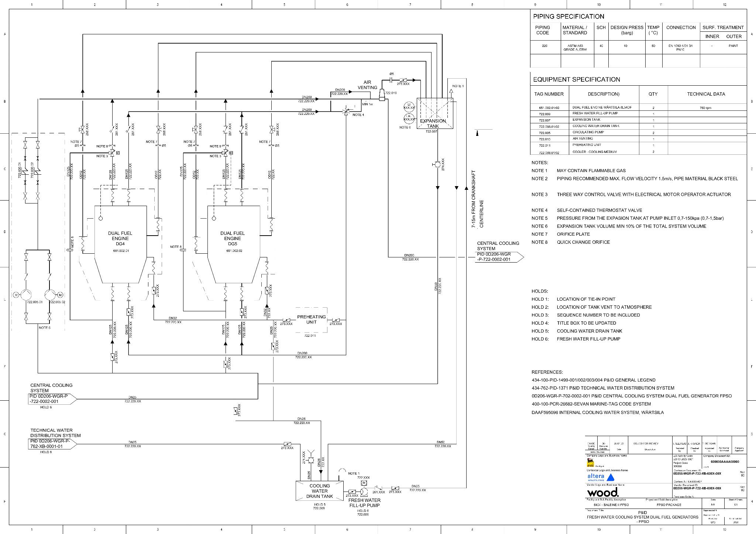Viewport: 756px width, 534px height.
Task: Click the Fresh Water Fill-Up Pump symbol
Action: [x=364, y=492]
